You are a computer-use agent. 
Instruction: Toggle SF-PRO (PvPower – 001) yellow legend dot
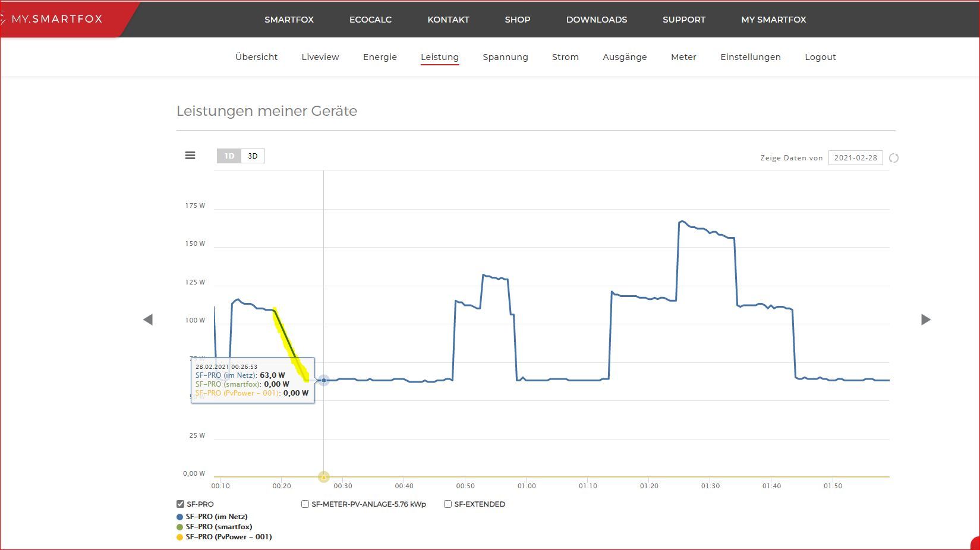pos(180,537)
